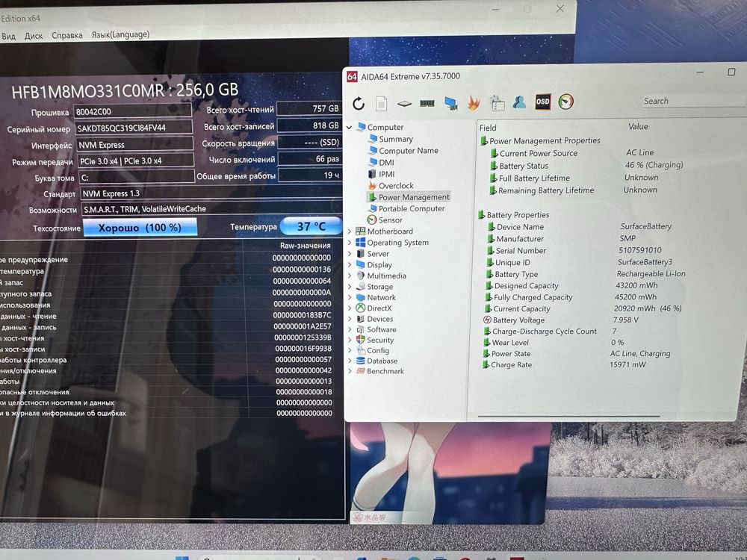Toggle the OSD panel icon
The height and width of the screenshot is (560, 747).
pos(542,102)
